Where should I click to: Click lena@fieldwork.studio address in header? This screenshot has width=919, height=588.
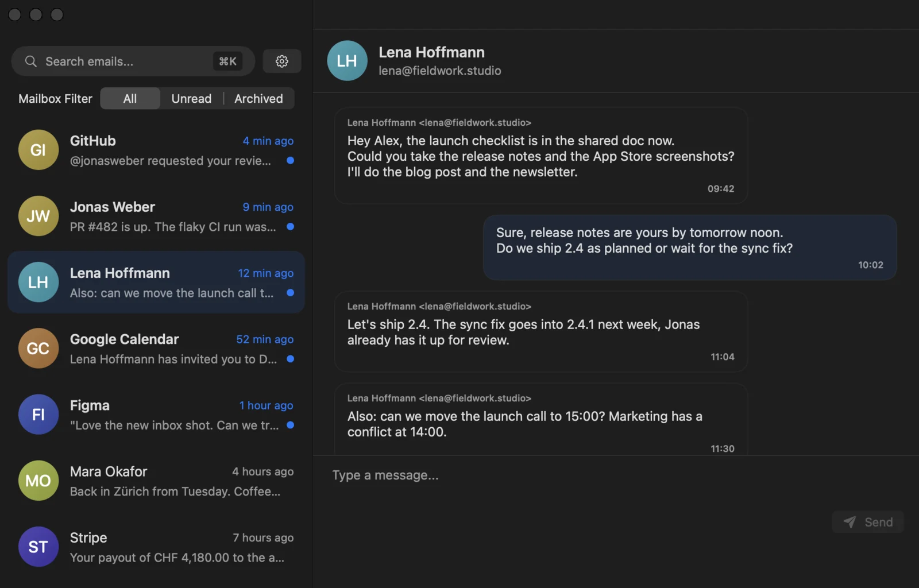point(439,71)
